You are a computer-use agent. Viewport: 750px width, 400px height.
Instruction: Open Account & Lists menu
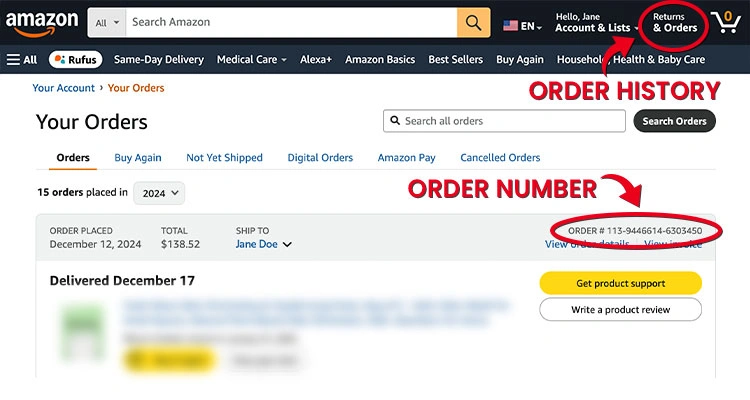coord(596,22)
